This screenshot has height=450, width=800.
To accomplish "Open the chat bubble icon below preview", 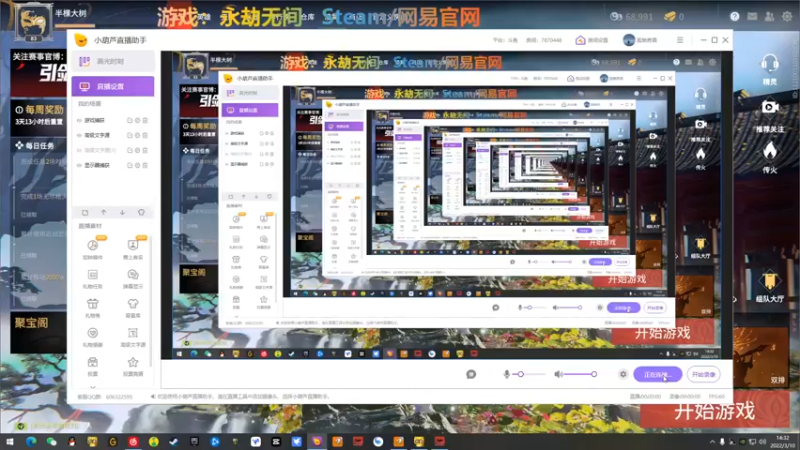I will (471, 374).
